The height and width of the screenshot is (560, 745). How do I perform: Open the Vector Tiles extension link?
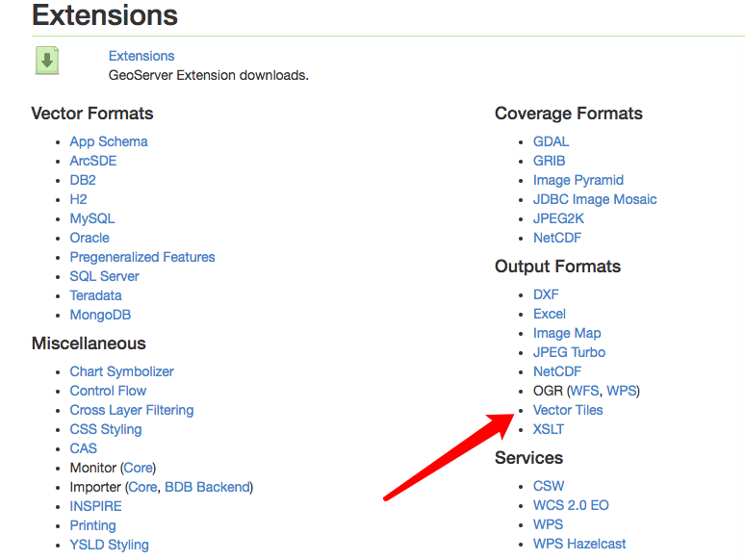click(x=568, y=410)
